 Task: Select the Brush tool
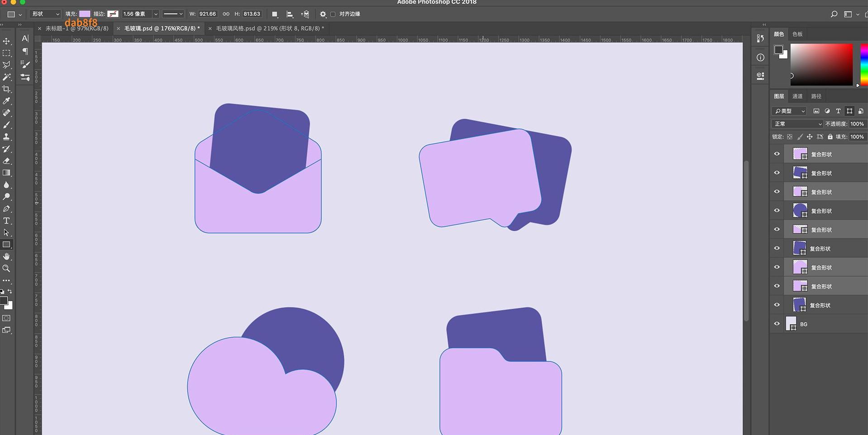[7, 125]
